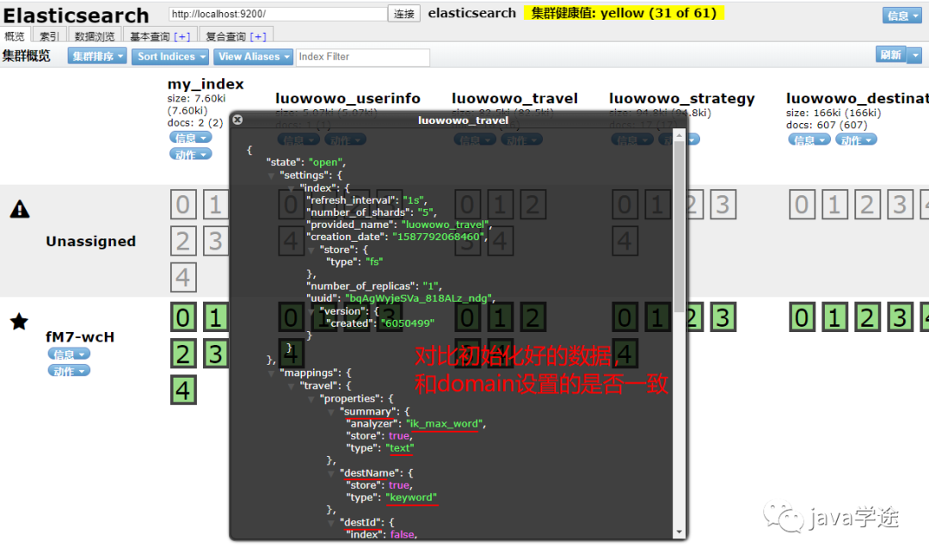Open top-right 信息 dropdown in header
This screenshot has height=560, width=929.
point(902,15)
